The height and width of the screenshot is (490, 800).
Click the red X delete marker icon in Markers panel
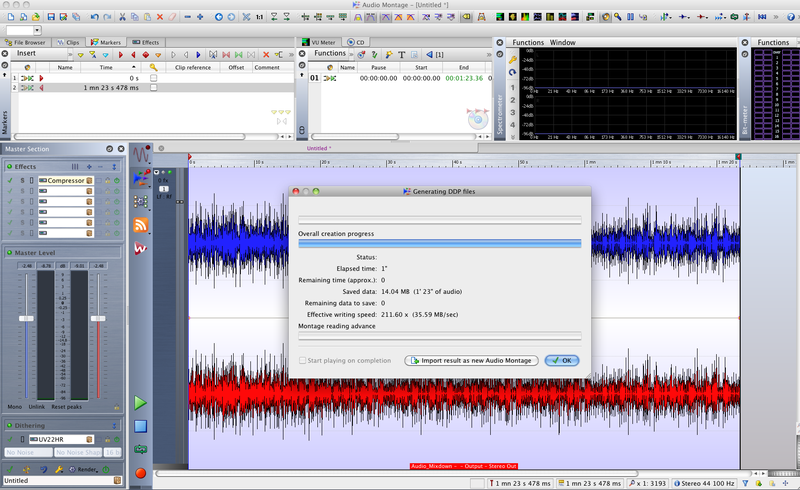tap(266, 55)
